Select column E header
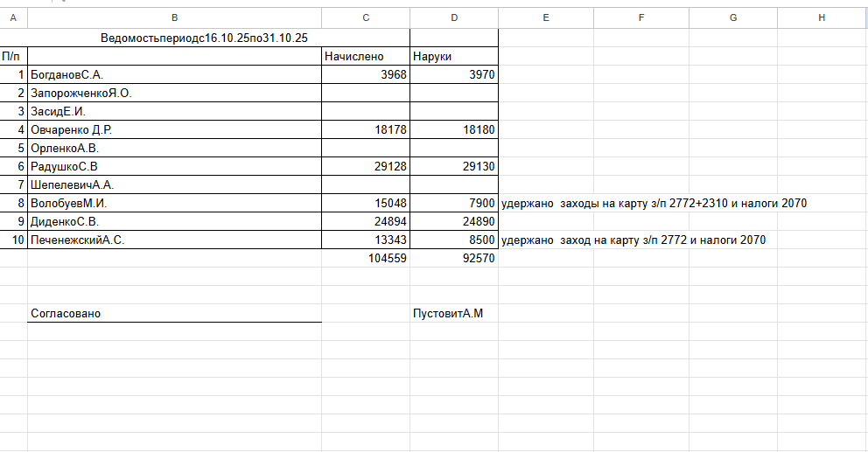The image size is (868, 452). pos(546,17)
